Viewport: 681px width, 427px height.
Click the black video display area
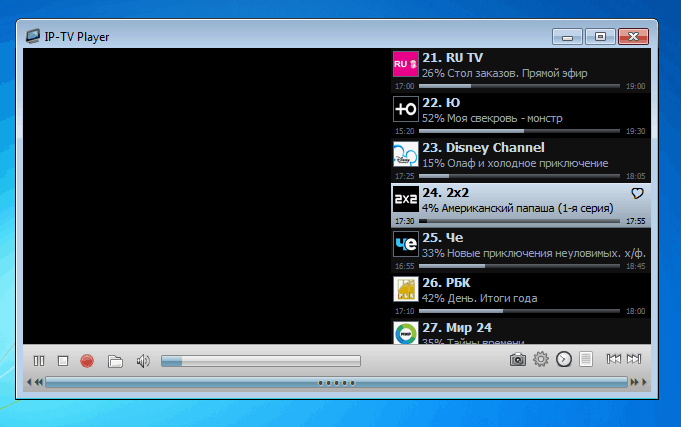[207, 196]
